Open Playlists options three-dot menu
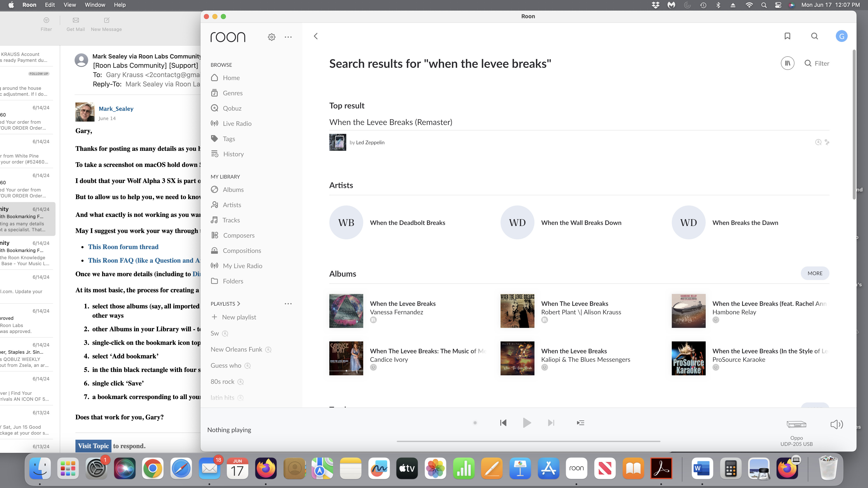Image resolution: width=868 pixels, height=488 pixels. click(288, 304)
